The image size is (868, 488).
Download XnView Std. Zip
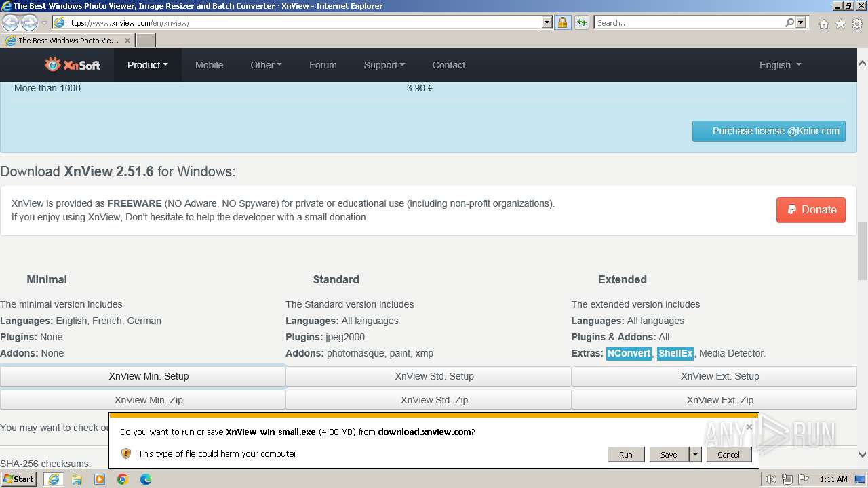[429, 400]
